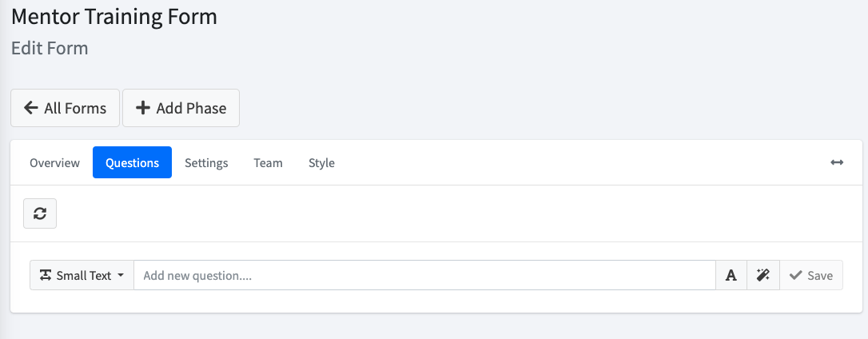Click the Mentor Training Form title
Screen dimensions: 868x339
tap(114, 17)
